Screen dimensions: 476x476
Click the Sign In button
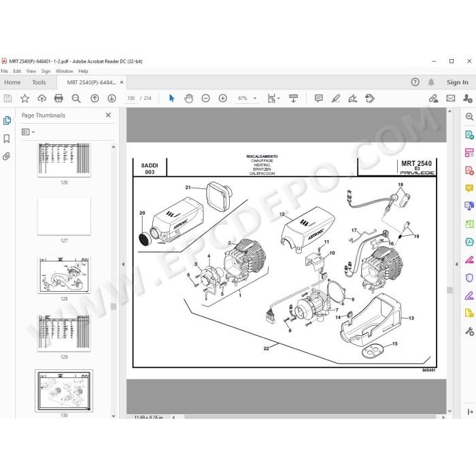point(457,82)
